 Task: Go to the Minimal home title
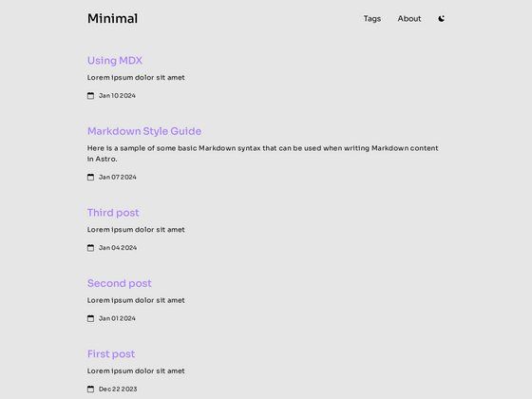click(113, 18)
